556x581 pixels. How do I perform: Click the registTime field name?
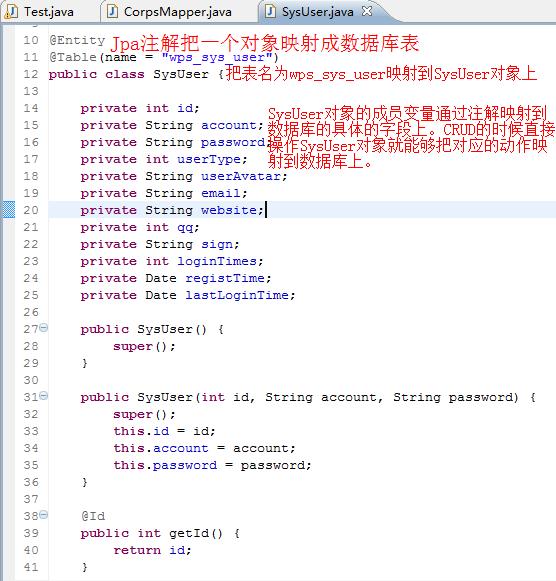click(225, 278)
